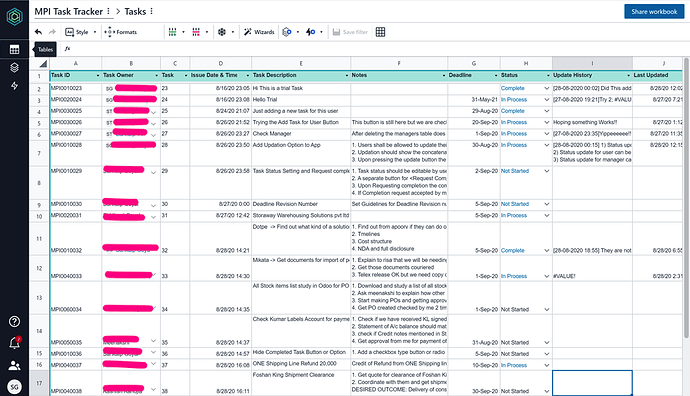Image resolution: width=690 pixels, height=396 pixels.
Task: Click the app logo in the sidebar
Action: tap(15, 17)
